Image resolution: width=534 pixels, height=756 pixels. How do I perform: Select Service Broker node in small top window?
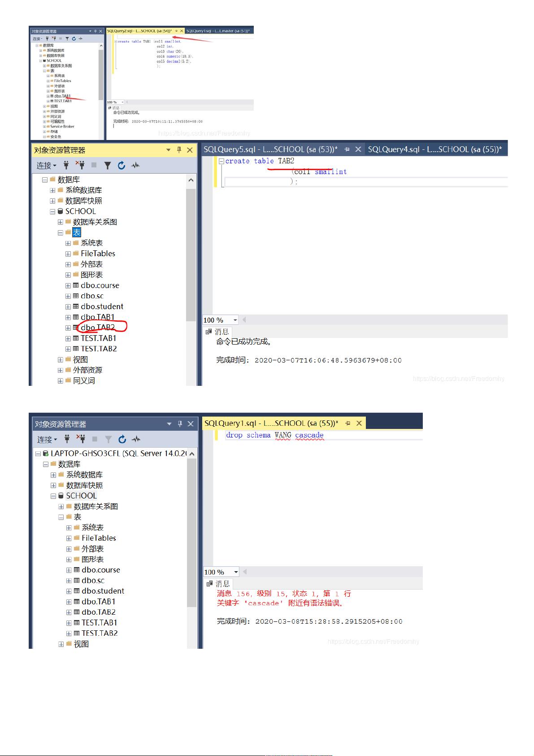coord(62,127)
